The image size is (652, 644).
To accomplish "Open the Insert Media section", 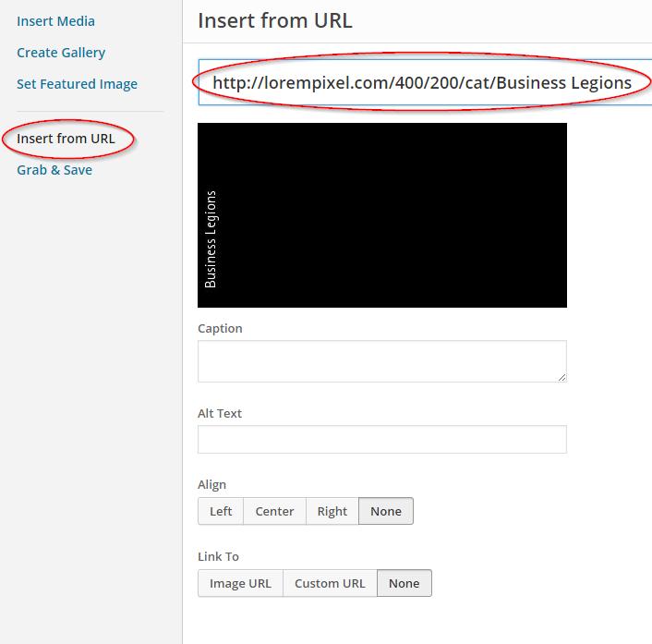I will point(55,21).
